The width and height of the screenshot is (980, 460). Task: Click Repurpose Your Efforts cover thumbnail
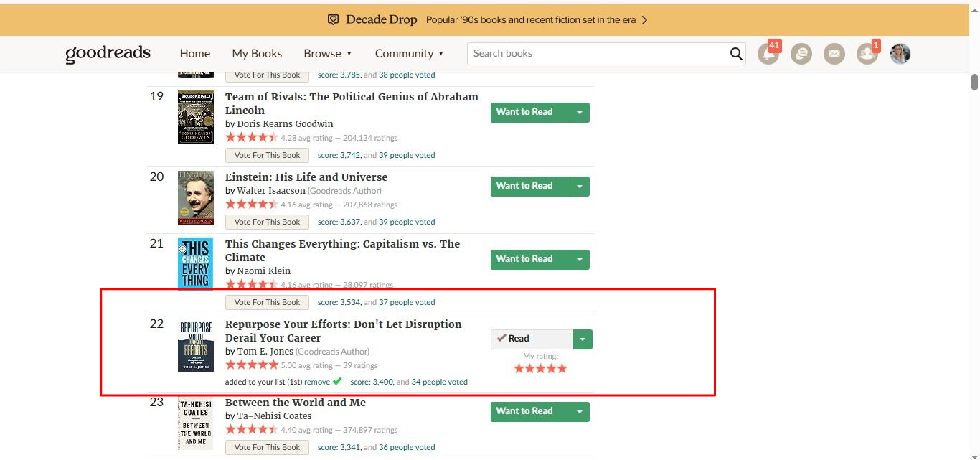pos(196,345)
